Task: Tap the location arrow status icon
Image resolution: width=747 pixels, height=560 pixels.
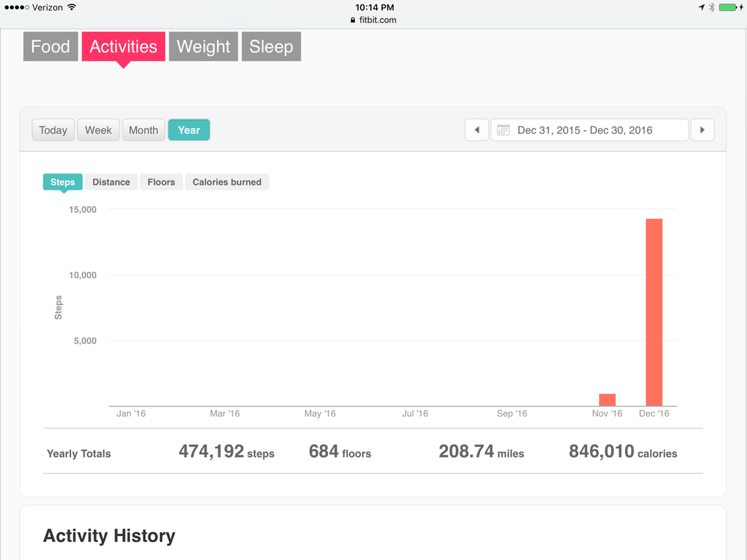Action: [701, 7]
